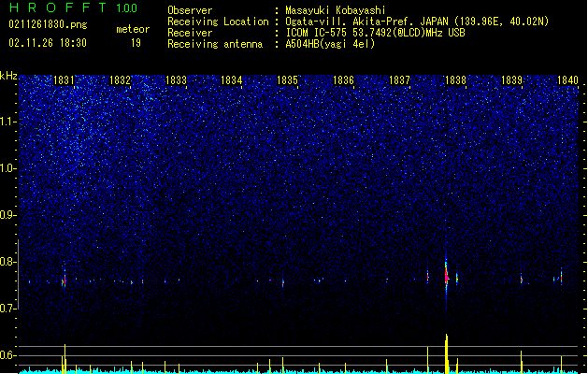
Task: Click the 1.0 frequency axis label
Action: (x=8, y=168)
